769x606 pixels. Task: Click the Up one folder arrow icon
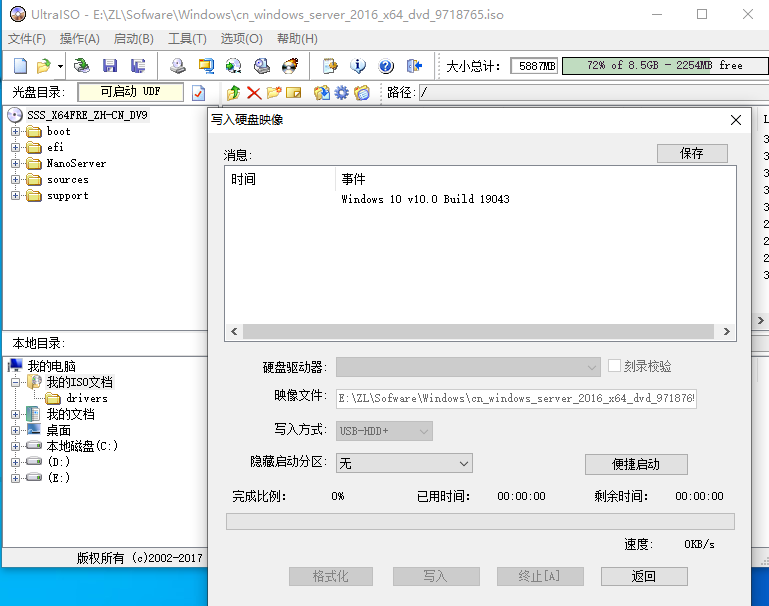coord(233,93)
